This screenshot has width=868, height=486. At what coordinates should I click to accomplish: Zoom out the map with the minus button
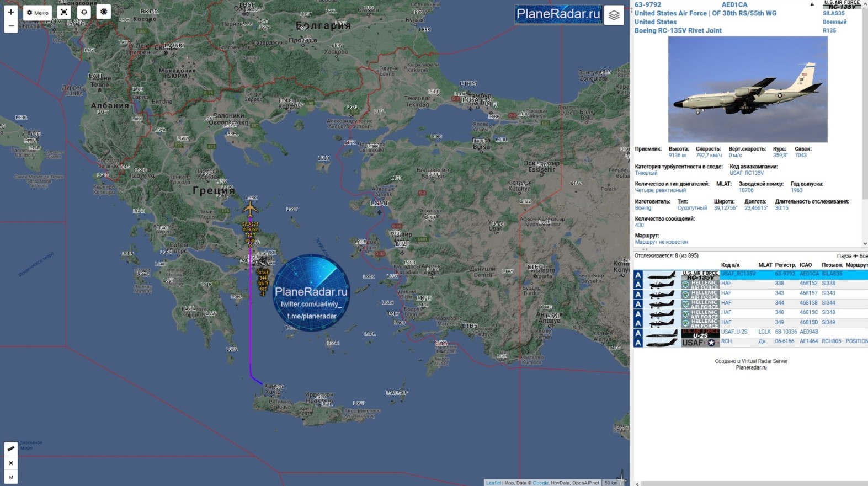11,26
